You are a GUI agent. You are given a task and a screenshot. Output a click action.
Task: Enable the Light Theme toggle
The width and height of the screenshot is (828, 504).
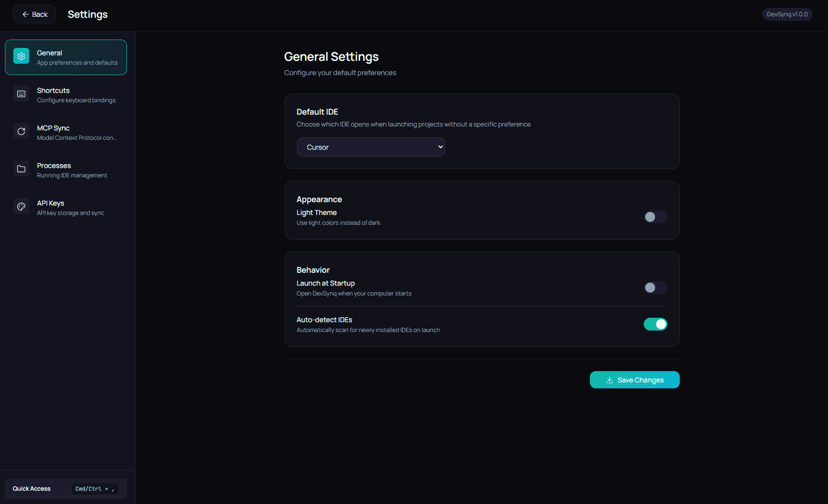[655, 217]
